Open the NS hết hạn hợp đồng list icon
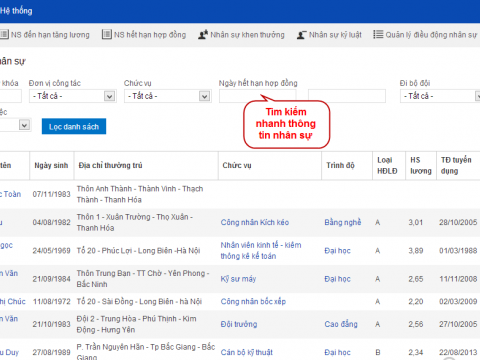Screen dimensions: 480x360 click(x=107, y=34)
